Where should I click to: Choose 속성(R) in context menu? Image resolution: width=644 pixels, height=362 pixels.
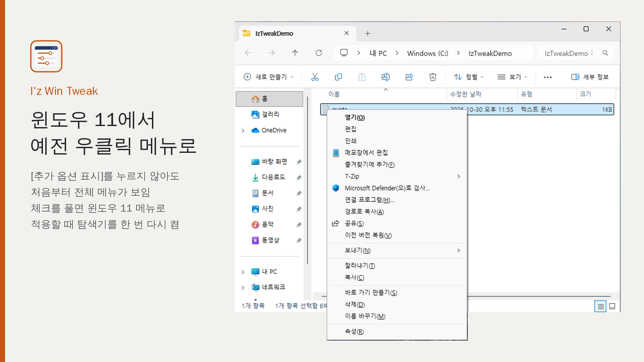point(397,331)
